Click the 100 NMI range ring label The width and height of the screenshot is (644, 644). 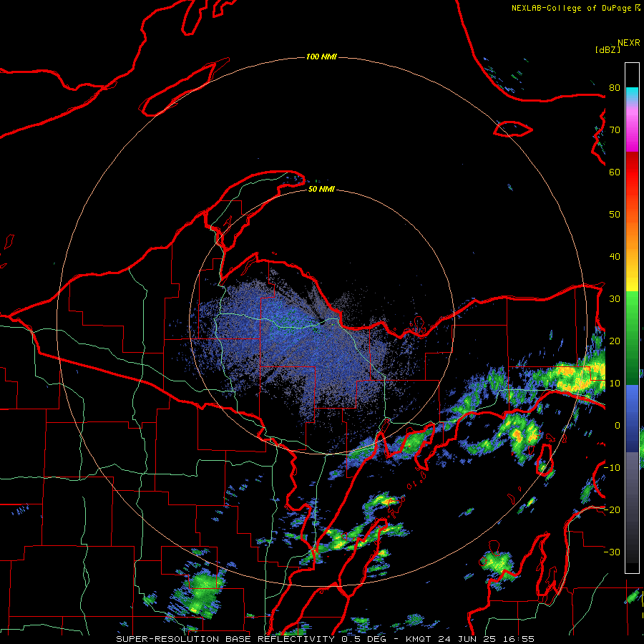(321, 57)
